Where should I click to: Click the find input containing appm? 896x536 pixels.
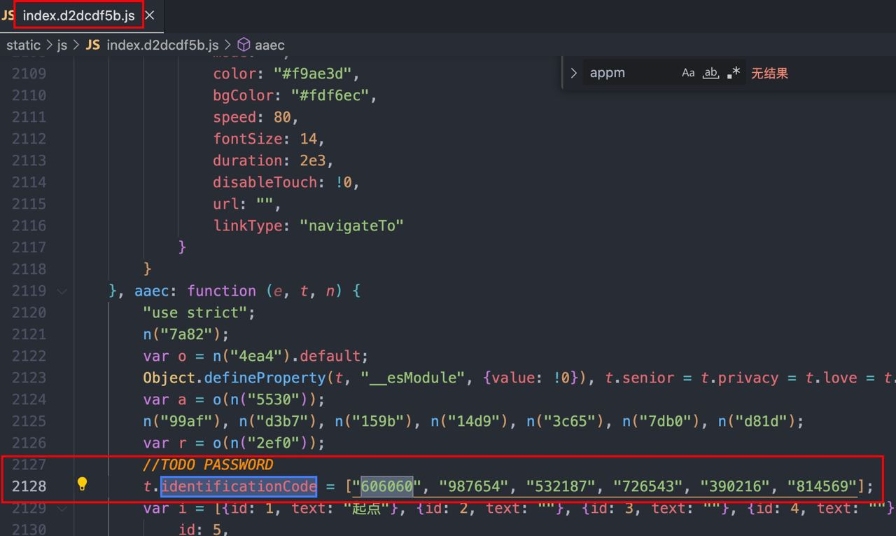point(630,73)
